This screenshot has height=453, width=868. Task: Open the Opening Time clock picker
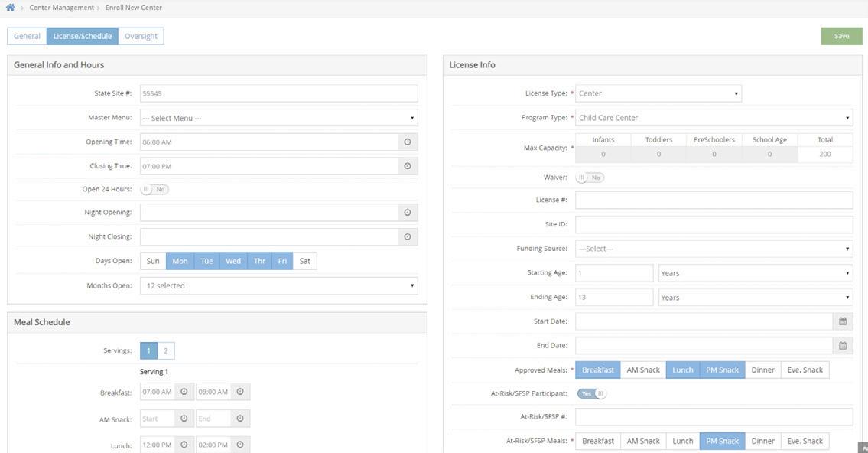(408, 142)
